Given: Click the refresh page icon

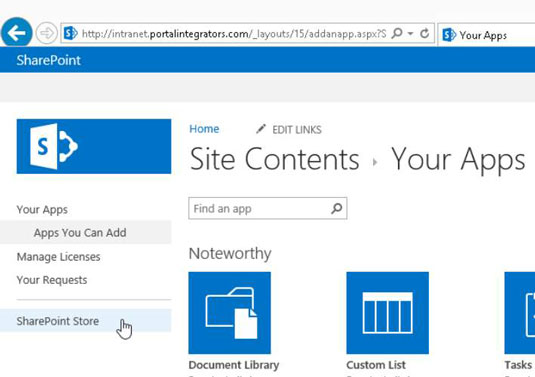Looking at the screenshot, I should [x=424, y=33].
